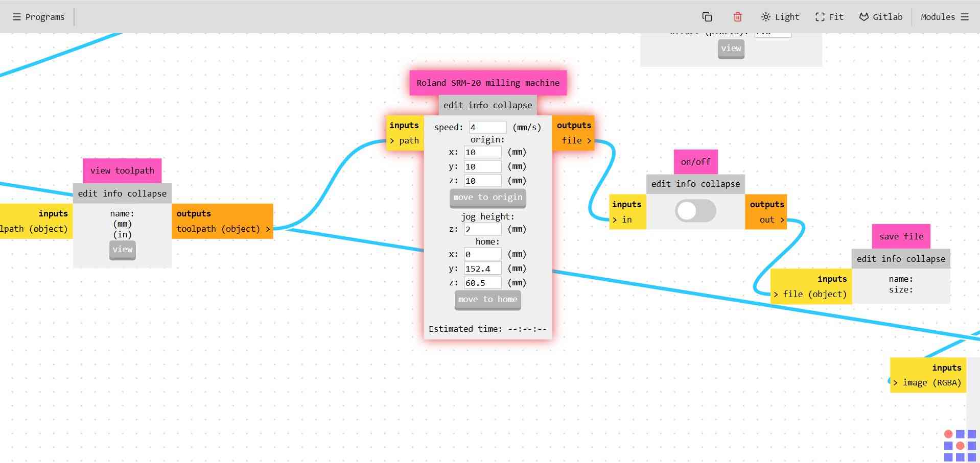
Task: Click the view button below the offset field
Action: click(x=731, y=48)
